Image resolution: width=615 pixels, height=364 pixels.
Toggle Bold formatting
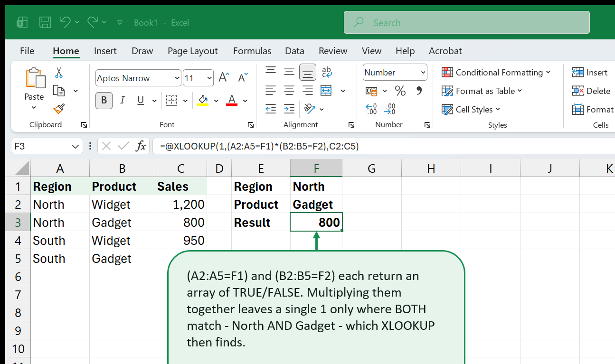click(x=104, y=100)
